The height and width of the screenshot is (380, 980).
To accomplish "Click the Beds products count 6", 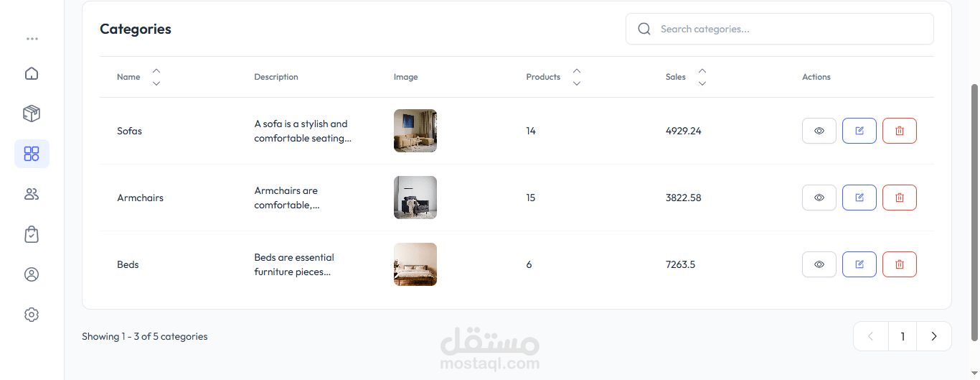I will tap(529, 264).
